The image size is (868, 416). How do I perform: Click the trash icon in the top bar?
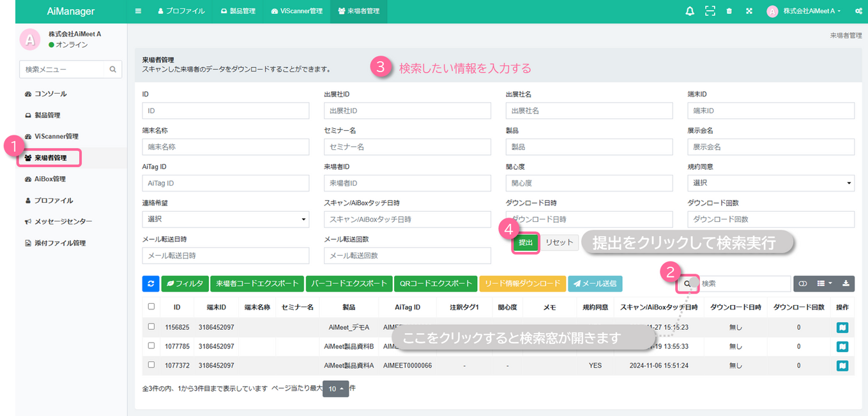click(729, 11)
